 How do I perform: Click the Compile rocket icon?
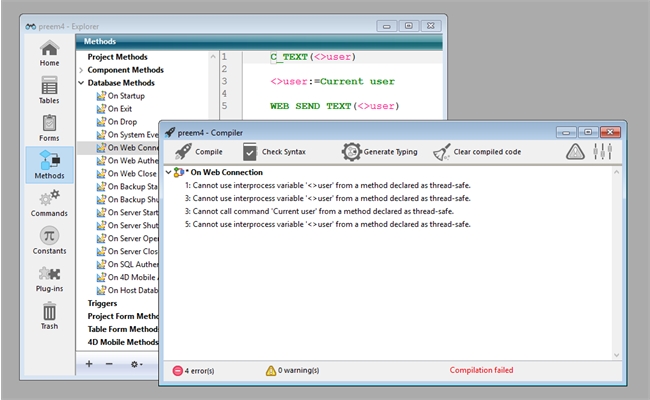pos(183,152)
